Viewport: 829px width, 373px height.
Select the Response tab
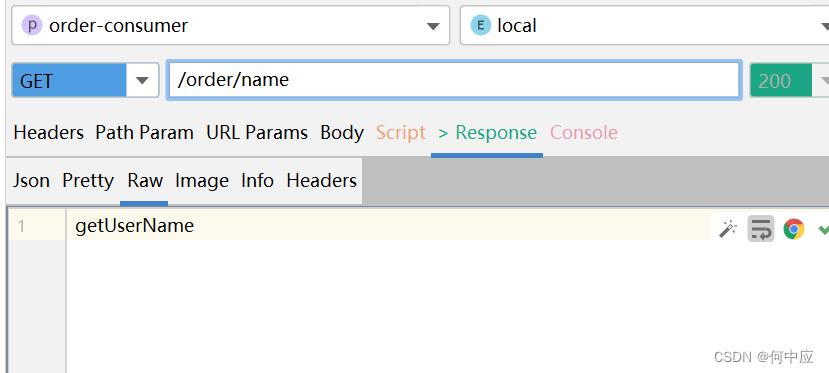coord(487,133)
